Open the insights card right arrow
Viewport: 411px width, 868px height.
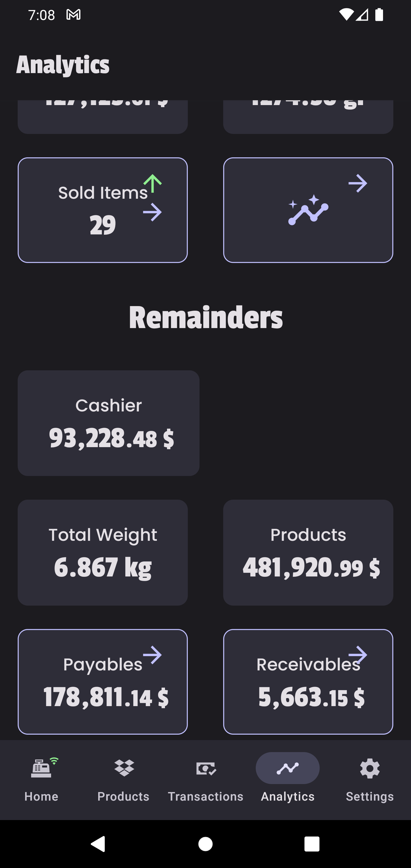click(x=358, y=183)
